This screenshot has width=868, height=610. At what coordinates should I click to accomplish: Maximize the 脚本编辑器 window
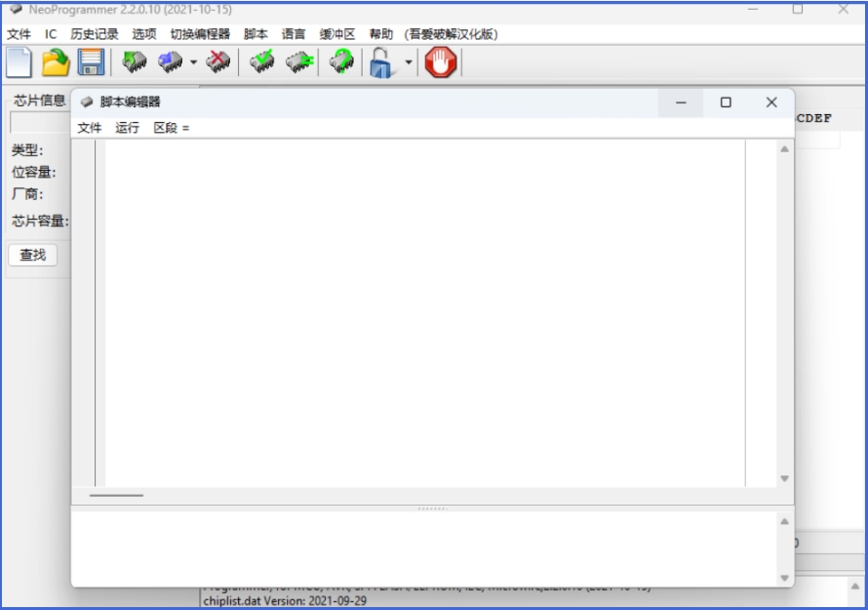coord(726,102)
